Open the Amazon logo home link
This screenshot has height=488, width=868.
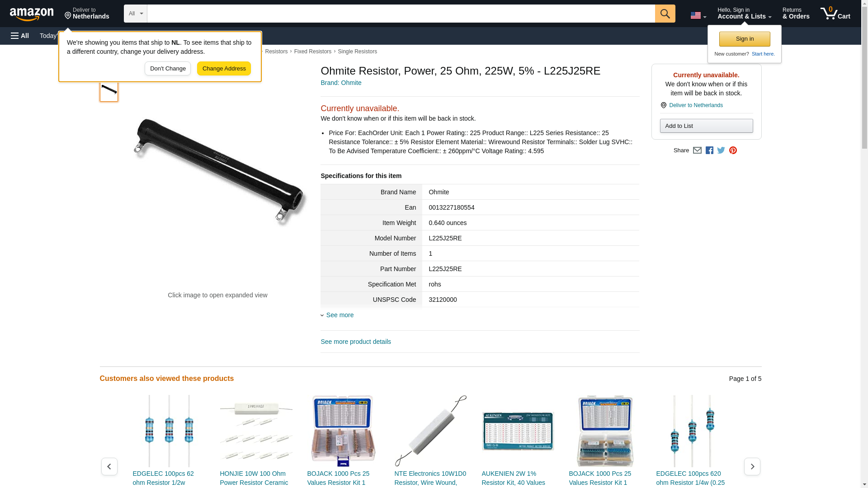(x=32, y=14)
